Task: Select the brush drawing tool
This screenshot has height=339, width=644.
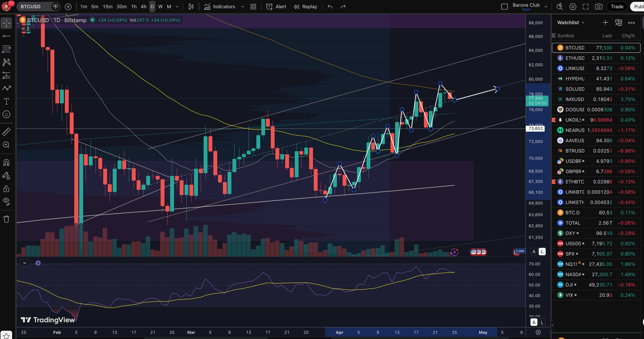Action: click(x=6, y=88)
